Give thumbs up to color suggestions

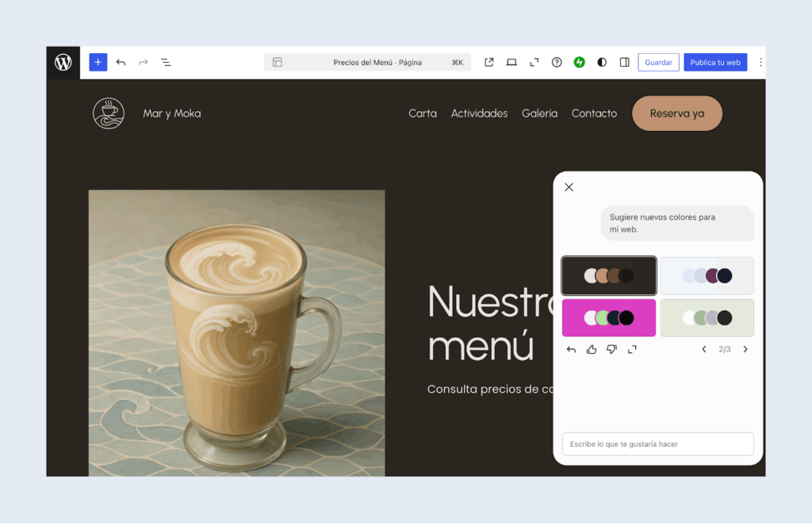click(x=592, y=349)
